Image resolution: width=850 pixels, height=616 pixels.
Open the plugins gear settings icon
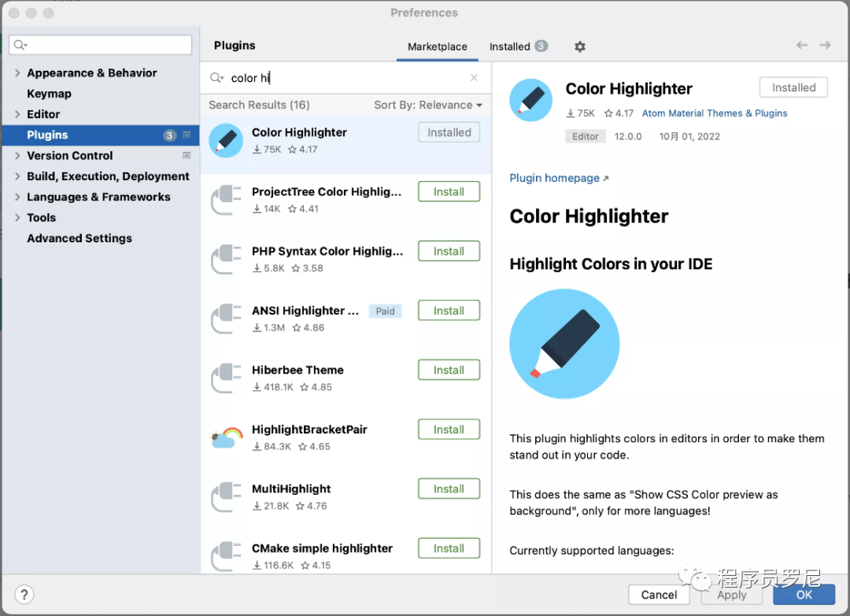tap(579, 46)
